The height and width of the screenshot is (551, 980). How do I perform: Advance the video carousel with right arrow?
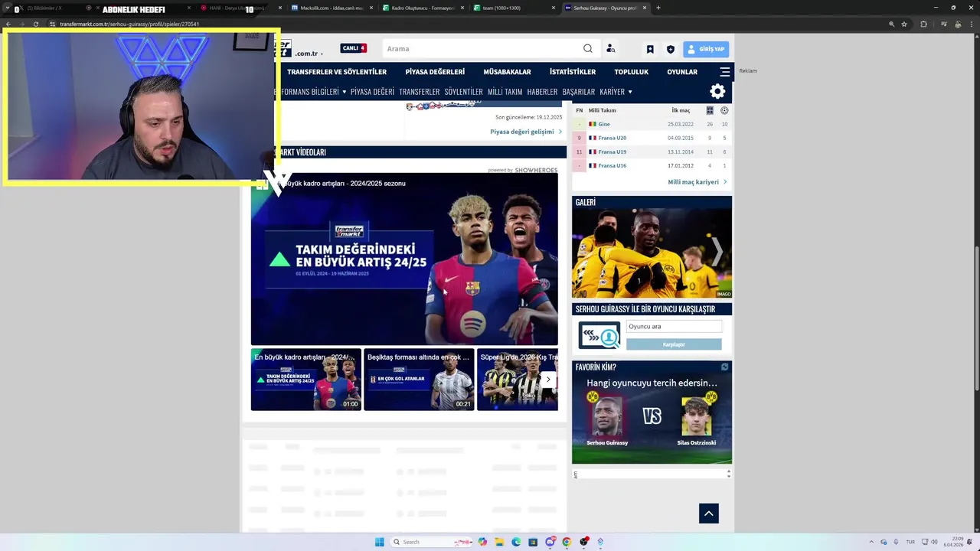tap(547, 380)
